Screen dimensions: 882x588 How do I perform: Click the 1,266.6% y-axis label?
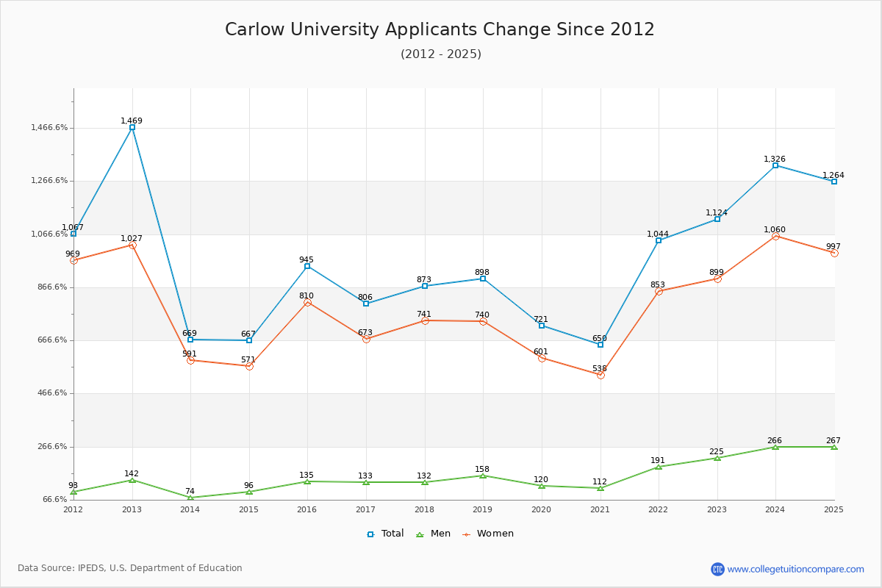click(49, 181)
